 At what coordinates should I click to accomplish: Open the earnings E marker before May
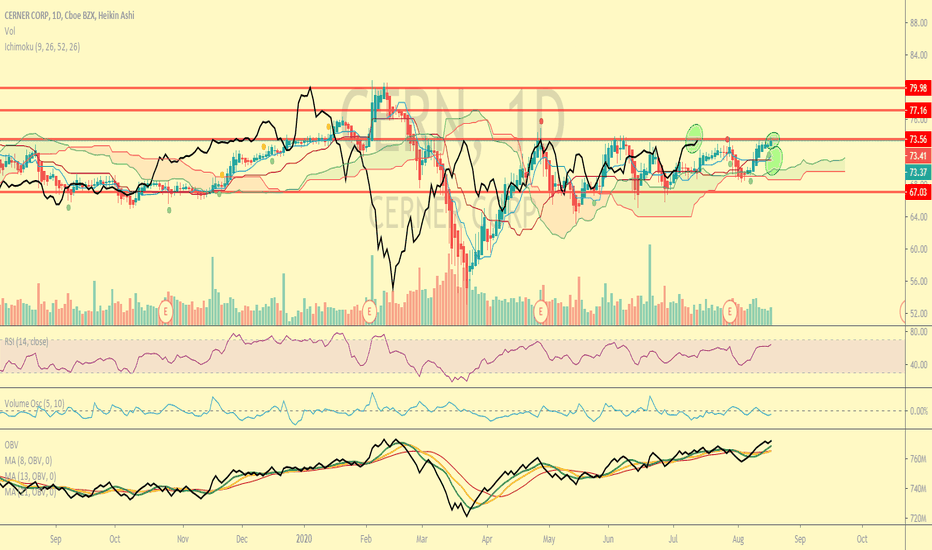[x=540, y=311]
